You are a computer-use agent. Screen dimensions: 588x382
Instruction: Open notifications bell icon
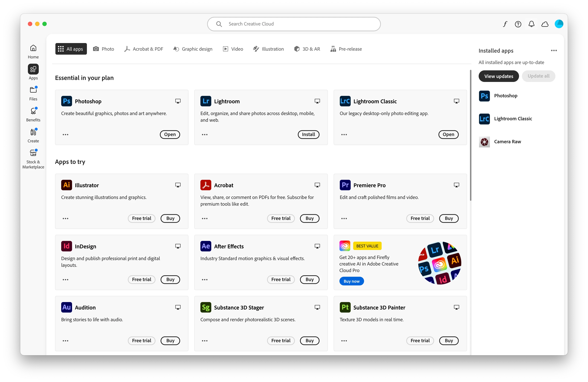pos(531,24)
